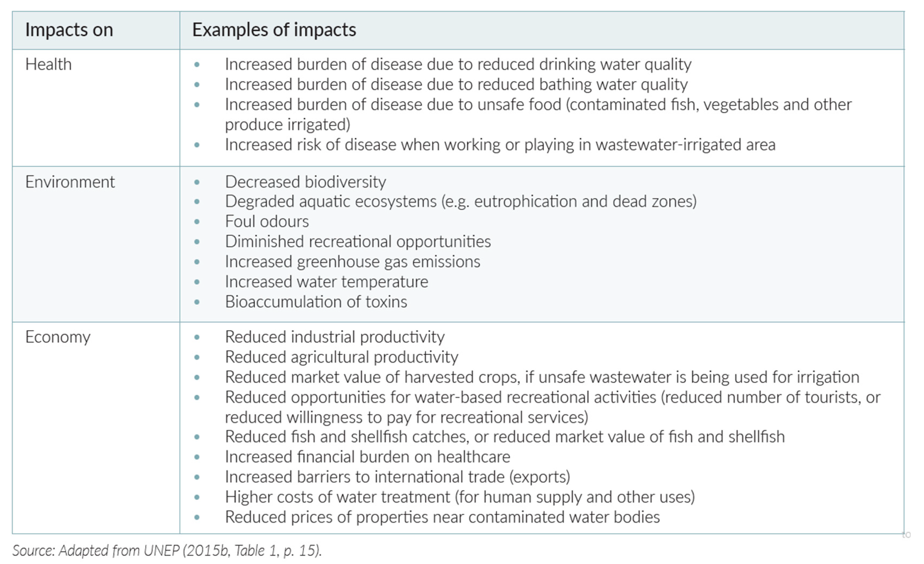Select 'Increased financial burden on healthcare' line
This screenshot has width=924, height=564.
pos(368,457)
